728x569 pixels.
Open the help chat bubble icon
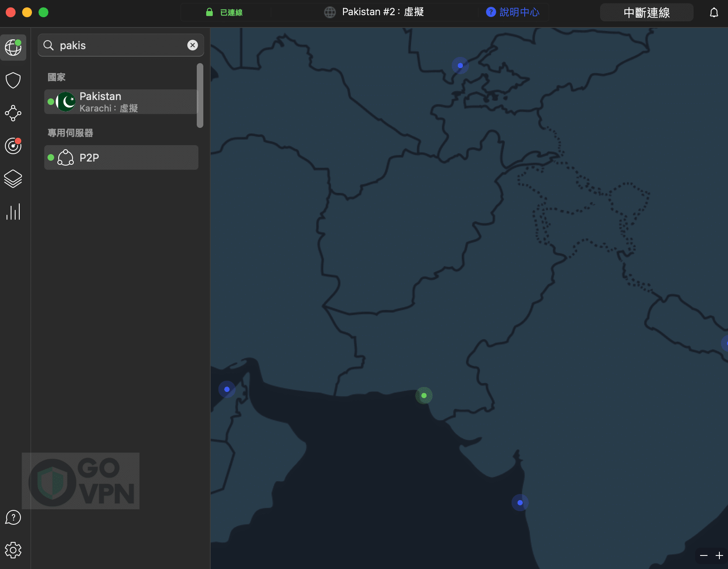13,517
